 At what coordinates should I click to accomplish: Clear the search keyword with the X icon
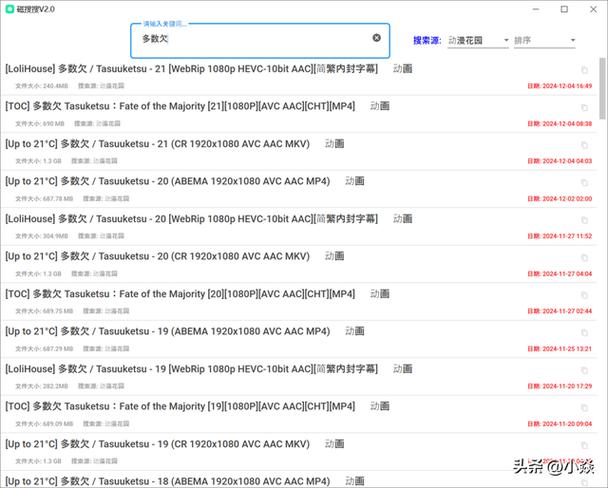[x=377, y=38]
